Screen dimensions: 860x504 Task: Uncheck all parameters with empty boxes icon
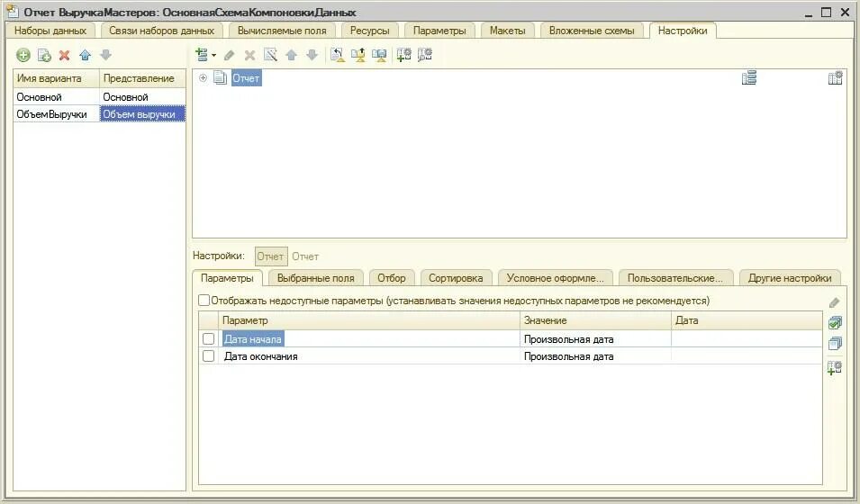tap(835, 343)
